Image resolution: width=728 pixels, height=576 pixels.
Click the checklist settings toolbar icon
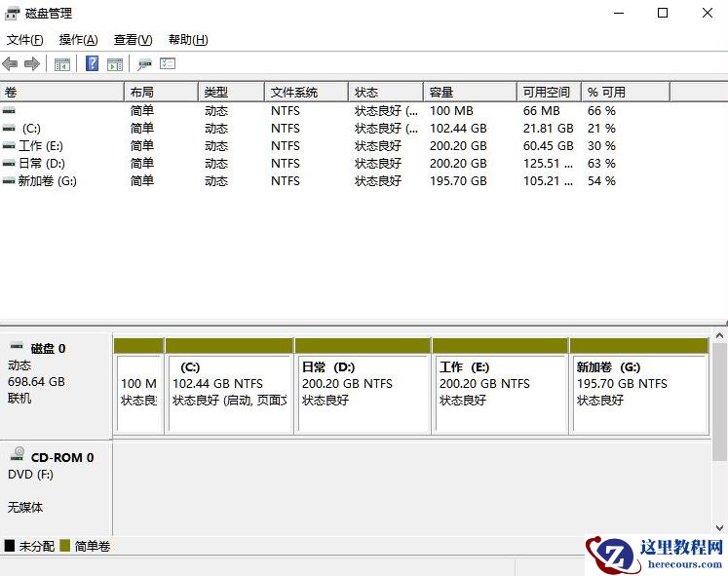pyautogui.click(x=168, y=63)
